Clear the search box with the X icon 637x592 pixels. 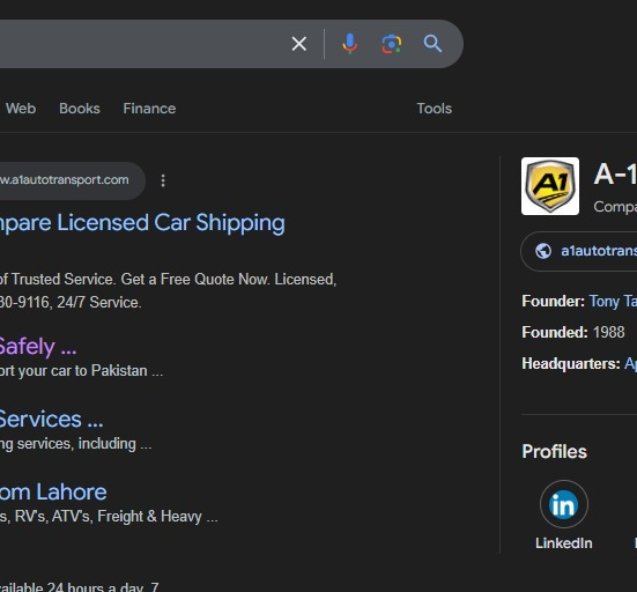point(299,44)
